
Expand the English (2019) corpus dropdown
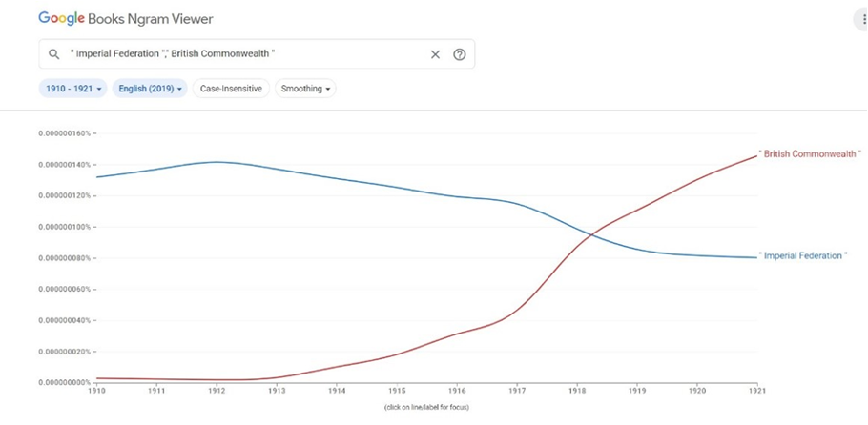[x=150, y=89]
